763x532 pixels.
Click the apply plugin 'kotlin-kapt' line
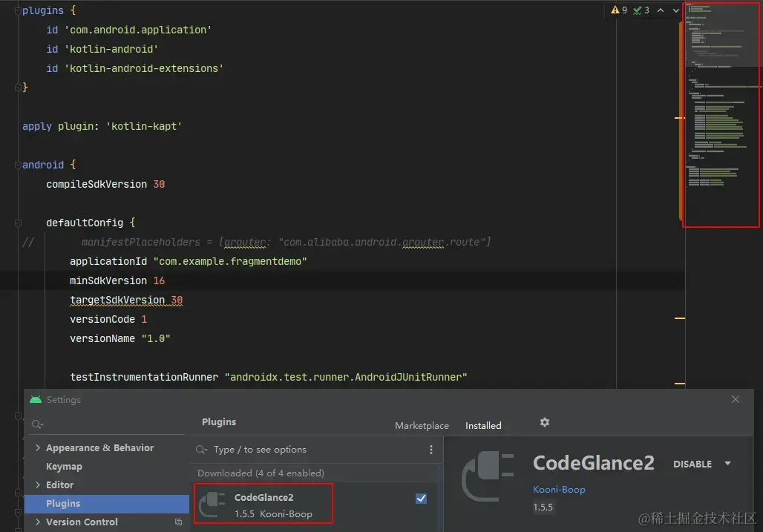[102, 126]
